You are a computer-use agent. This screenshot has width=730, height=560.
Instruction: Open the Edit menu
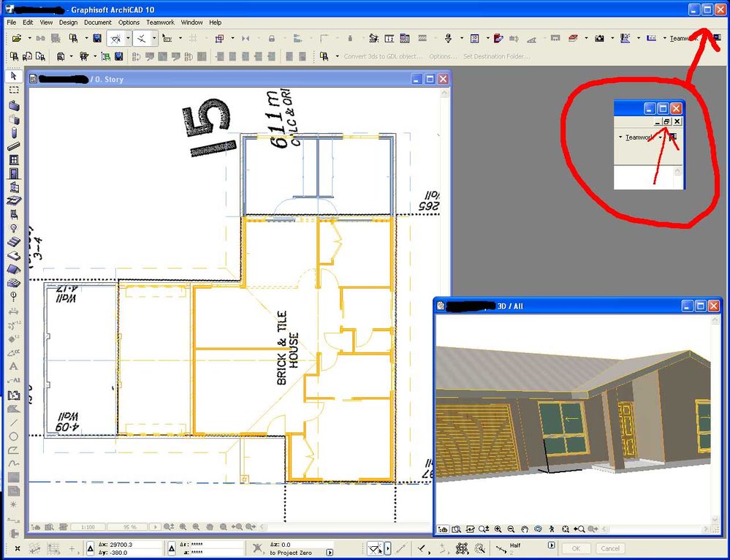point(28,23)
